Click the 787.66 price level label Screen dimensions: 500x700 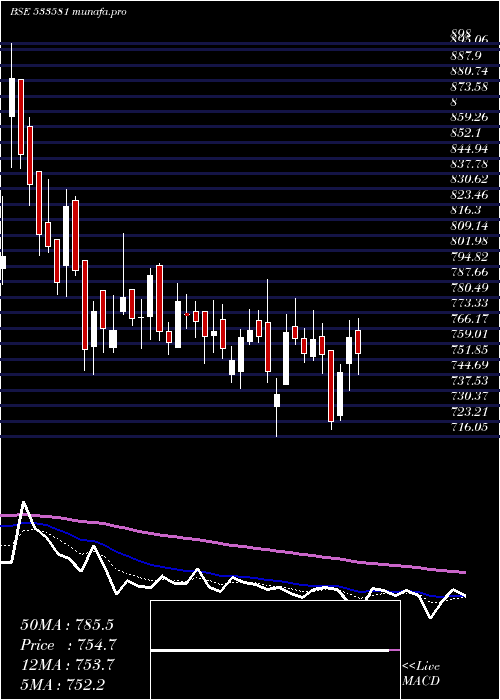469,272
